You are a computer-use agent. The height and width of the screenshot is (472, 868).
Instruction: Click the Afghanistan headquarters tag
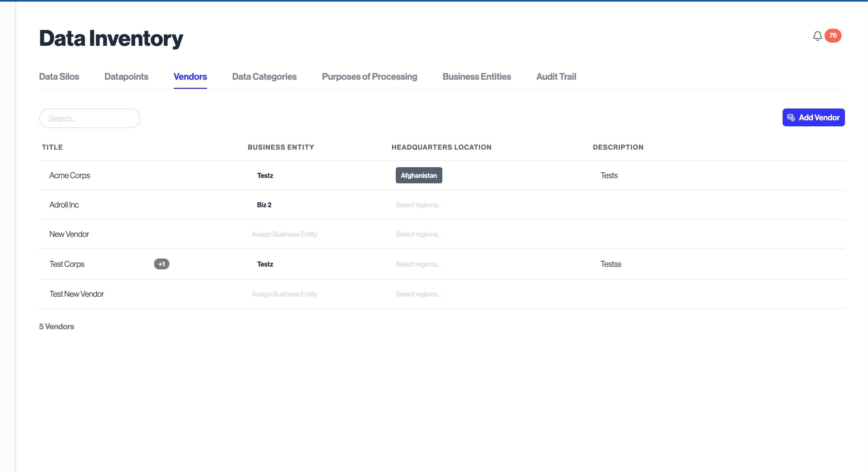(418, 175)
